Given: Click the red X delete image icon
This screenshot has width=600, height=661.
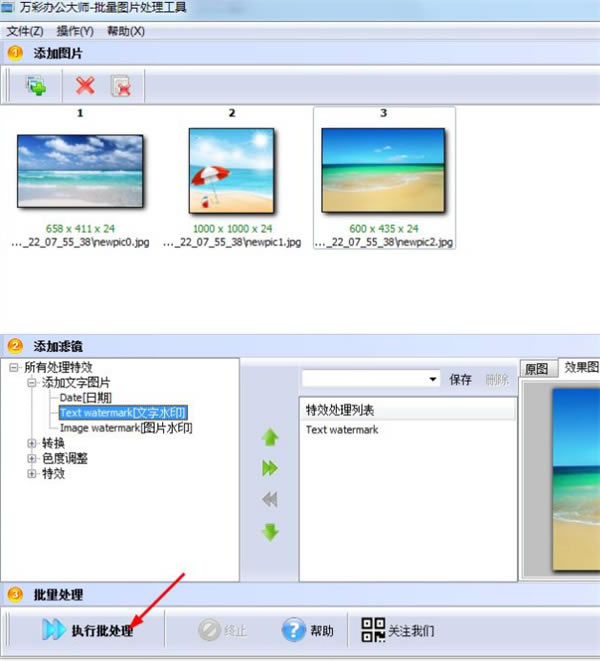Looking at the screenshot, I should pyautogui.click(x=85, y=86).
